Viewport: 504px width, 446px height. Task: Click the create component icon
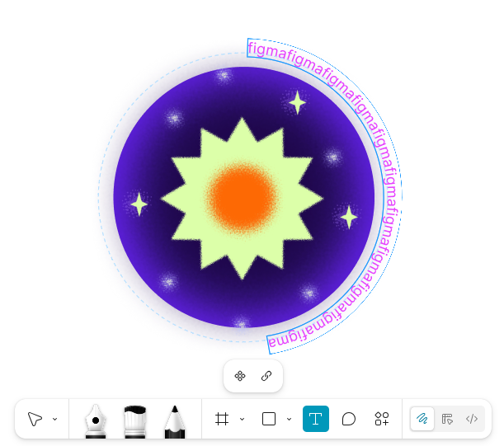[x=240, y=376]
